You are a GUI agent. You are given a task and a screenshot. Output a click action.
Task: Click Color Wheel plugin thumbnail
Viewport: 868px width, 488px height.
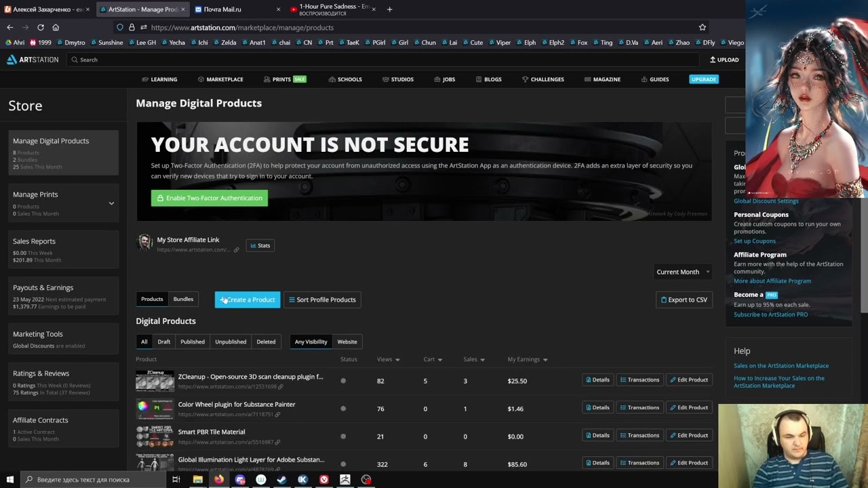(x=155, y=409)
